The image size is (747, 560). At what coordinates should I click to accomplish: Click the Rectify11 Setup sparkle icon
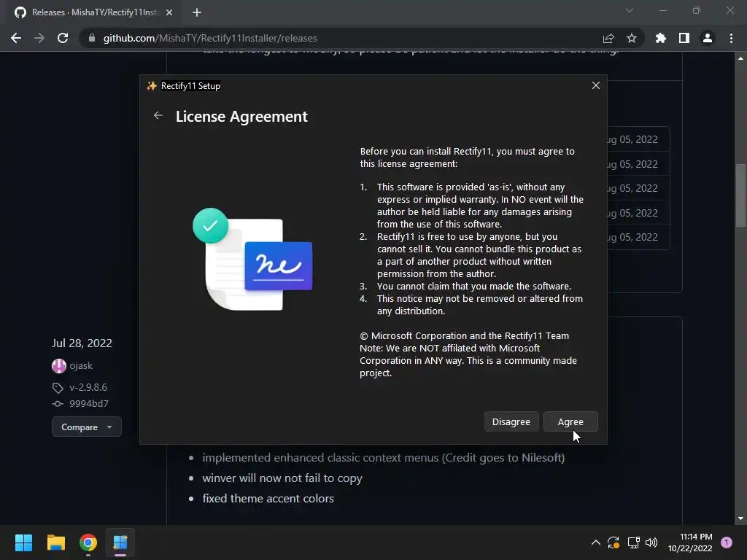point(152,86)
